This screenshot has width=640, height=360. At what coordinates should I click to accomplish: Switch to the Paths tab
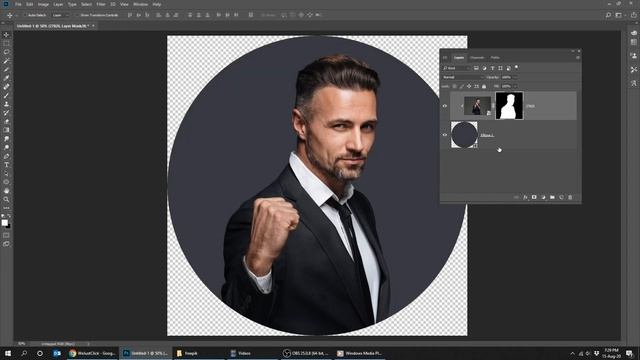(495, 58)
